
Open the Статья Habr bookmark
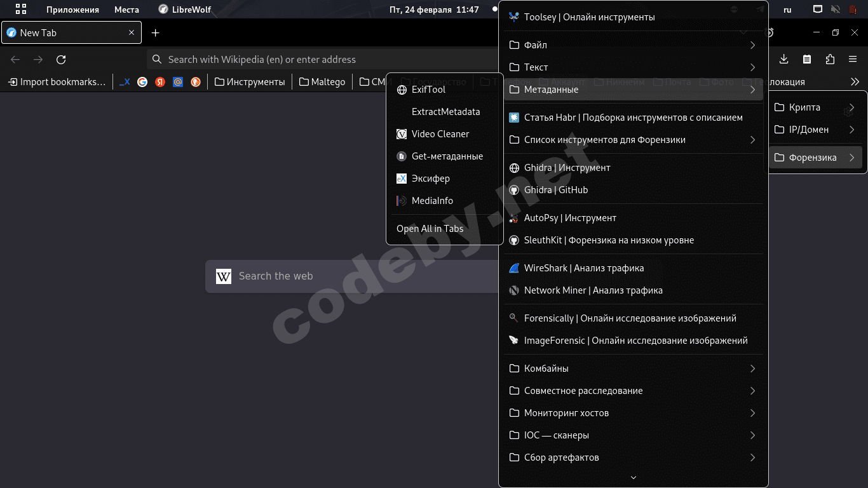point(634,118)
